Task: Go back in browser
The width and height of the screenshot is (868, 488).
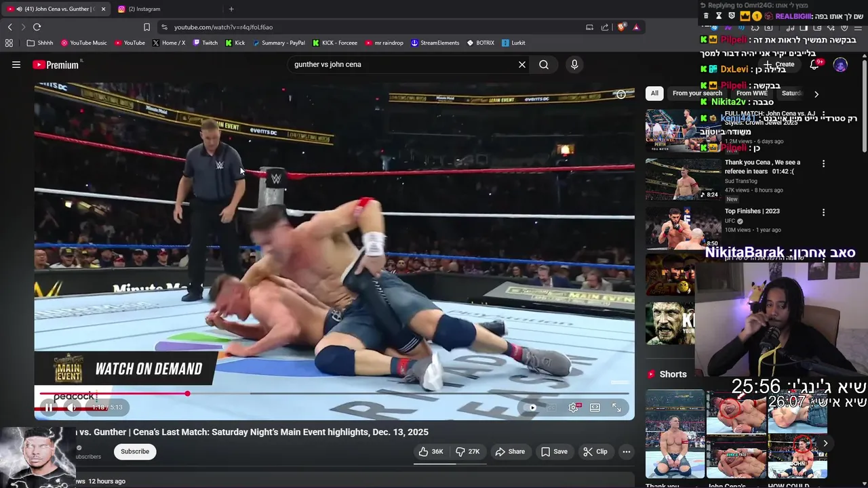Action: pyautogui.click(x=9, y=27)
